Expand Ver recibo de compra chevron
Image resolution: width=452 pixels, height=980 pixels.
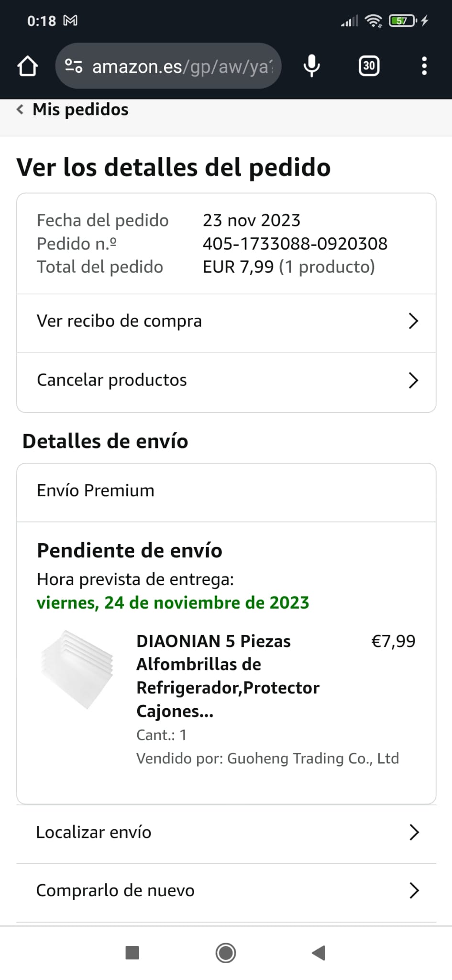pyautogui.click(x=413, y=321)
